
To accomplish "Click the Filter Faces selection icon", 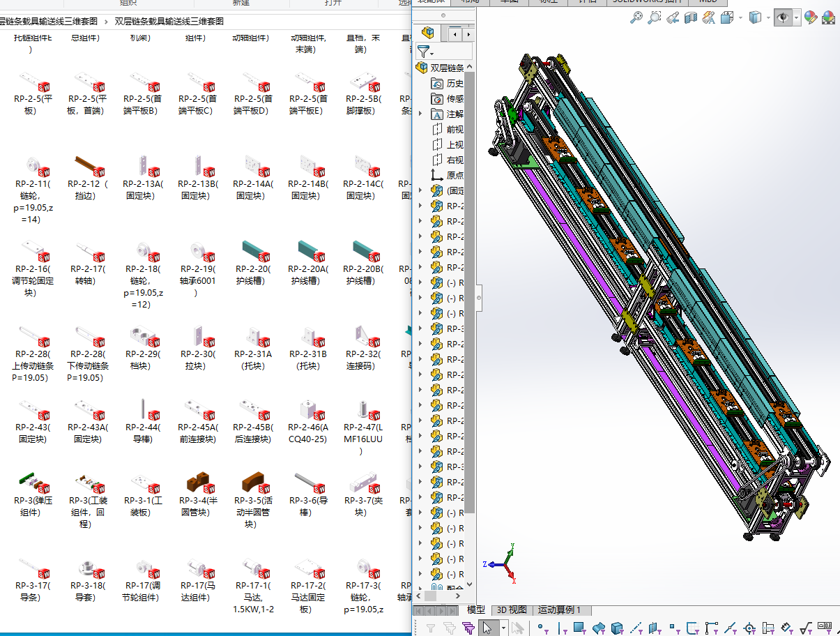I will (x=578, y=628).
